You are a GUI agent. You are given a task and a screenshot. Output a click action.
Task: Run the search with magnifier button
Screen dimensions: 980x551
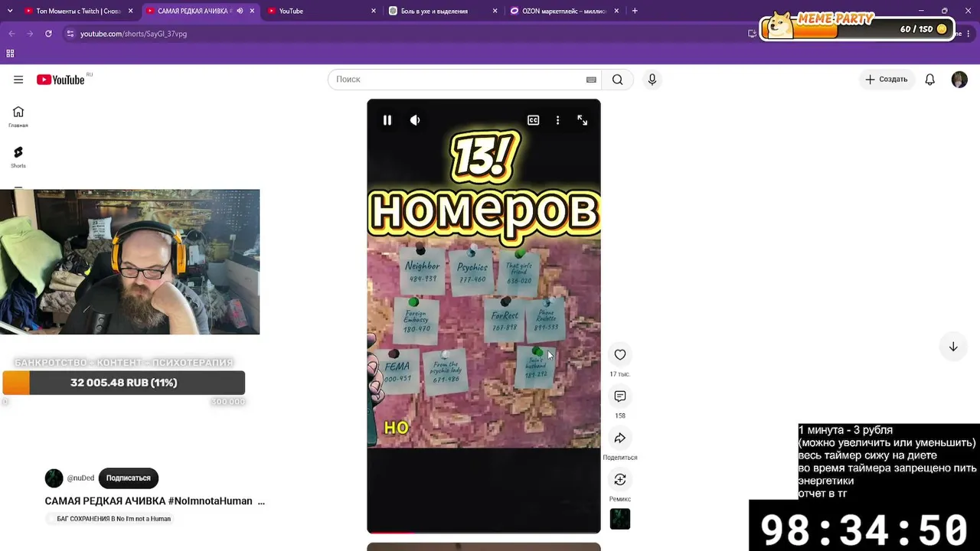618,80
